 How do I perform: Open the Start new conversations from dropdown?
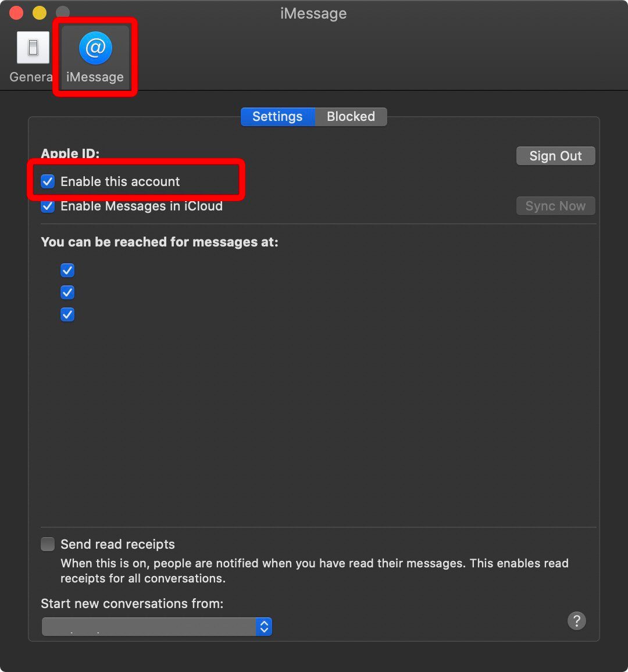(x=156, y=627)
